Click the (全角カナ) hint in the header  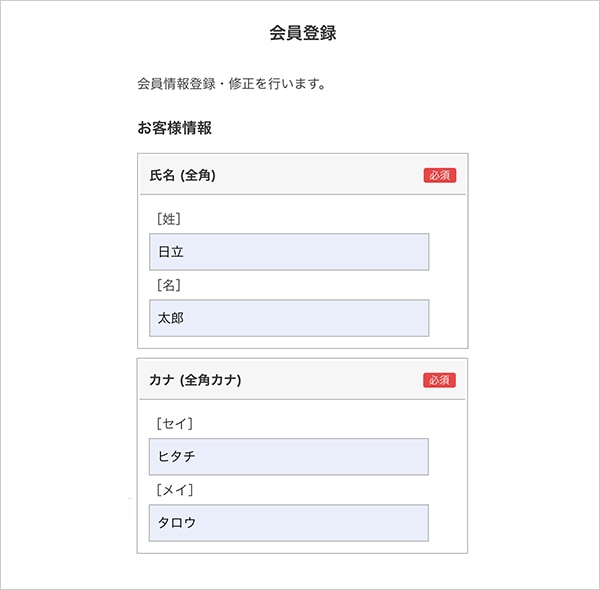pos(211,380)
